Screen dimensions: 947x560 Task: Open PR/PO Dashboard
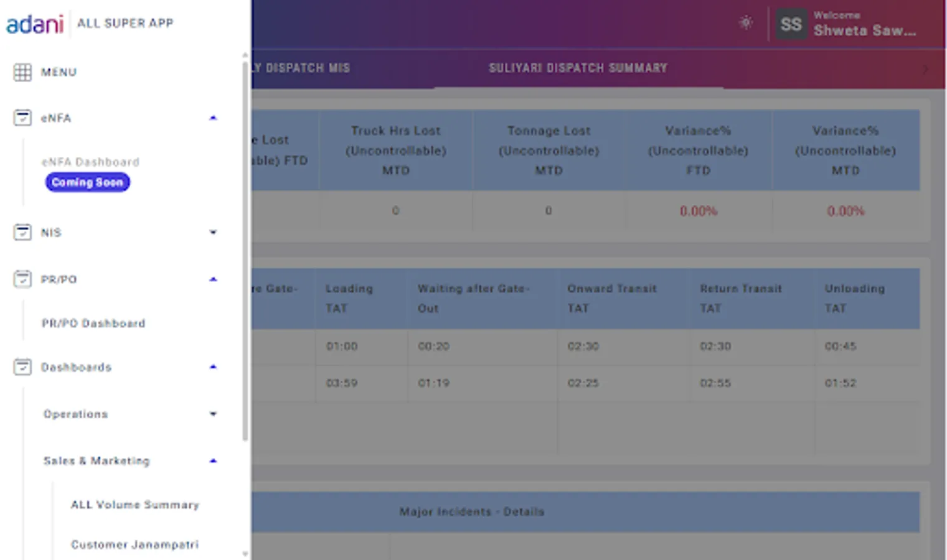[93, 324]
